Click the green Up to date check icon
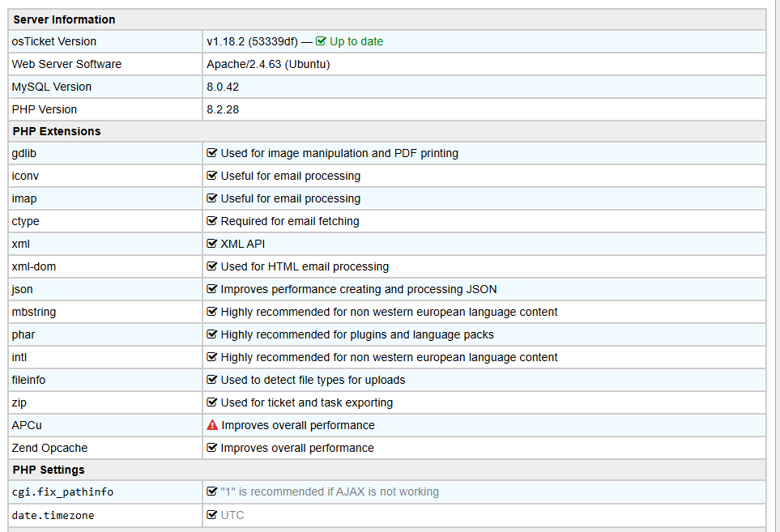The height and width of the screenshot is (532, 780). click(321, 41)
